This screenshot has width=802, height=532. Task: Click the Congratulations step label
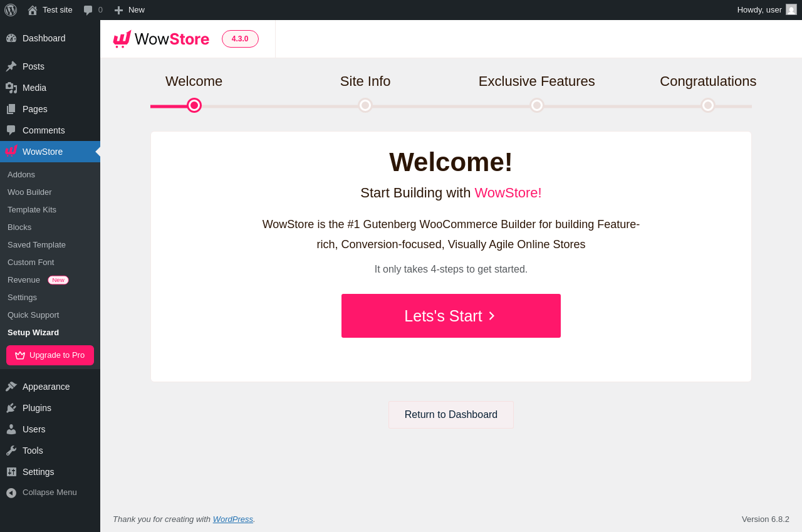(708, 81)
